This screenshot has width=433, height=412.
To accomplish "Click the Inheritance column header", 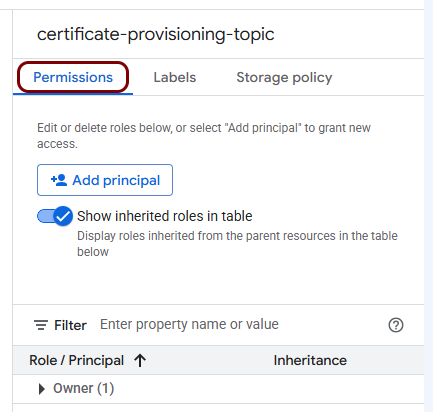I will point(310,360).
